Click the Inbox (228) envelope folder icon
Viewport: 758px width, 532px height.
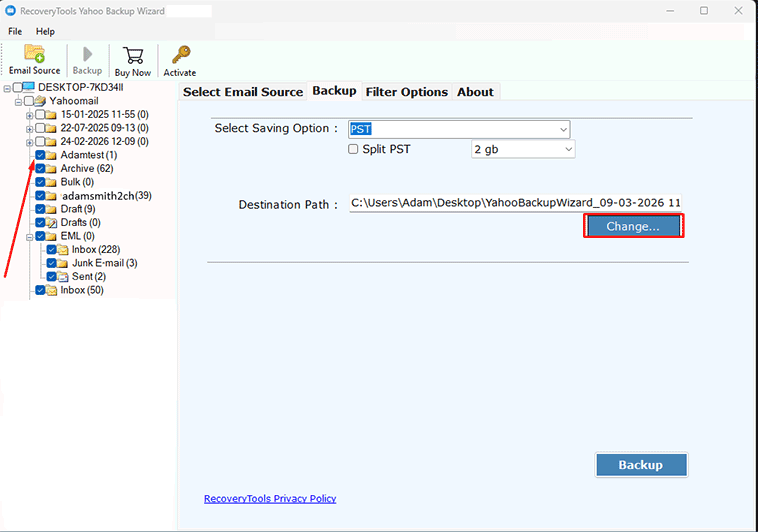click(63, 250)
